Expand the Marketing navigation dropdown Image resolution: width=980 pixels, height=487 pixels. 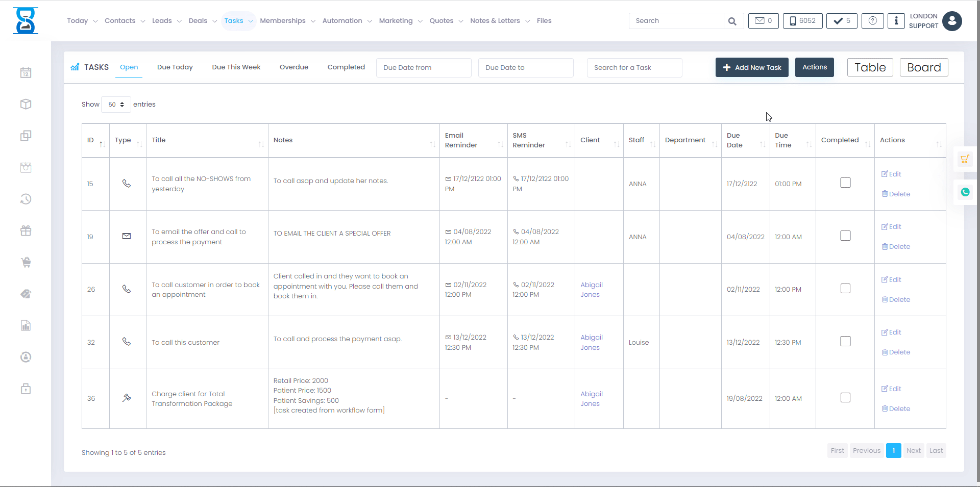400,21
